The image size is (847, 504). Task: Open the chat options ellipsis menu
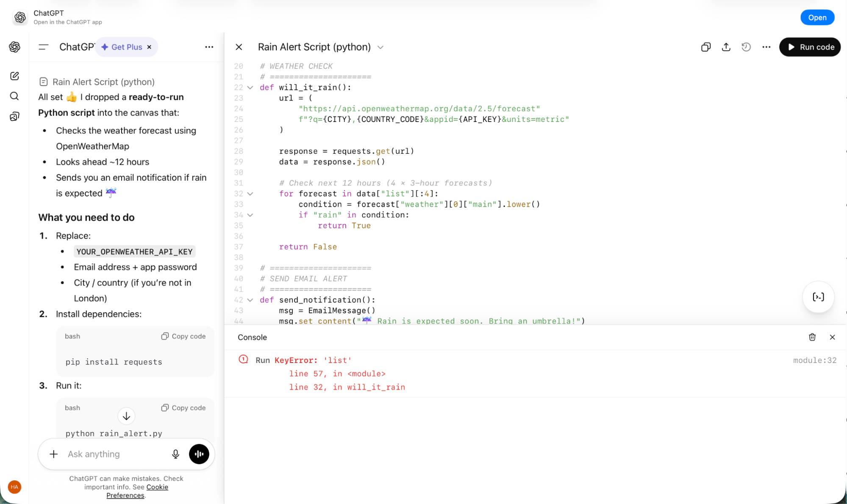point(209,47)
